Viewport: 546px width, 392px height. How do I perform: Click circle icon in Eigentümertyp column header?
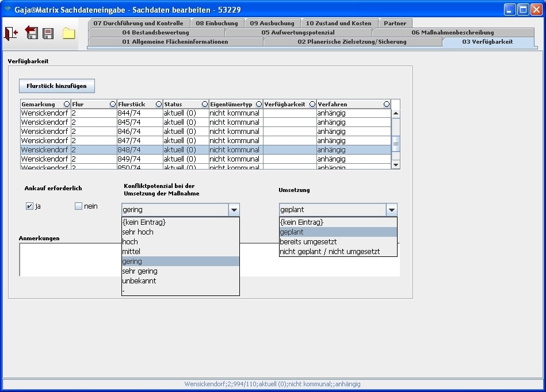coord(259,104)
